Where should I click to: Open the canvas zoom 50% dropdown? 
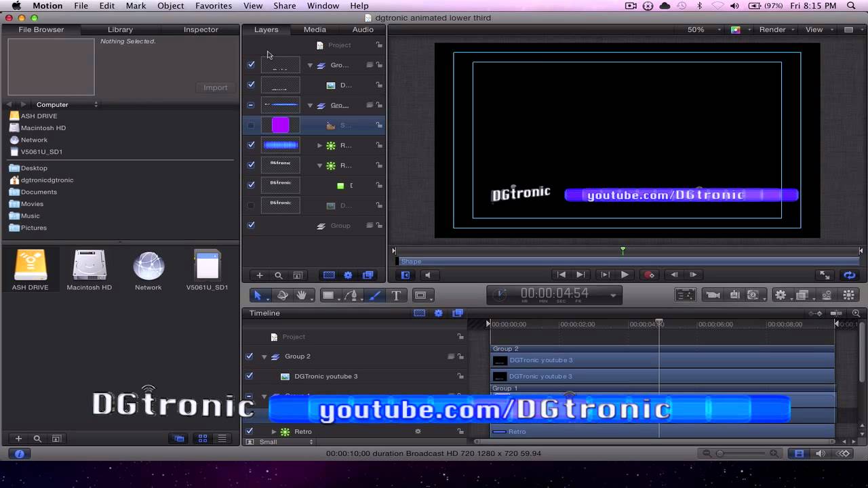(703, 30)
